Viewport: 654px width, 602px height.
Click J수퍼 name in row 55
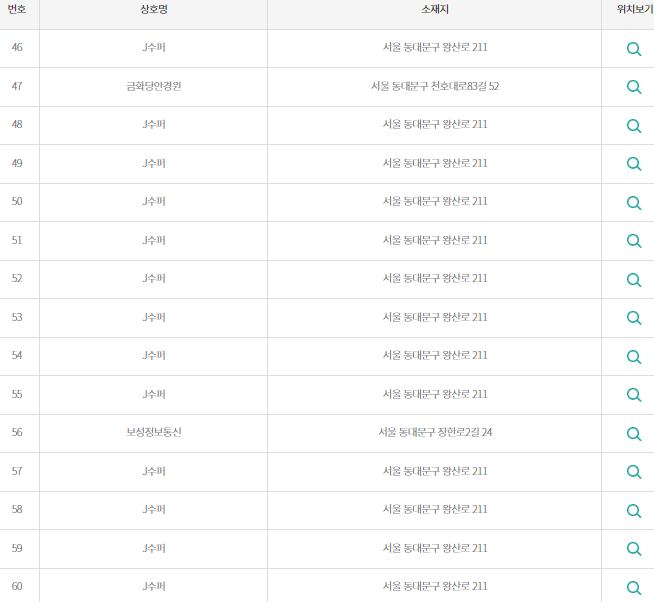[x=154, y=394]
